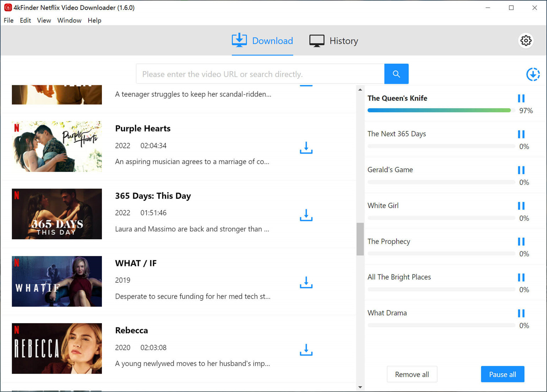The height and width of the screenshot is (392, 547).
Task: Switch to the History tab
Action: pyautogui.click(x=334, y=41)
